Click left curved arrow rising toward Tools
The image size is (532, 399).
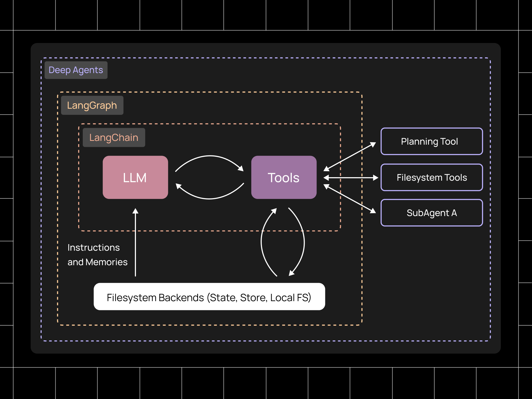pos(262,242)
